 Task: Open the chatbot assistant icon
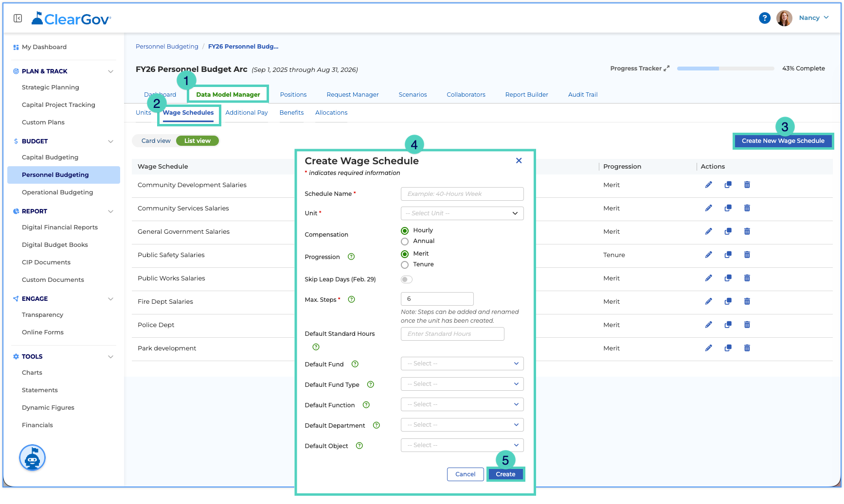pyautogui.click(x=32, y=458)
